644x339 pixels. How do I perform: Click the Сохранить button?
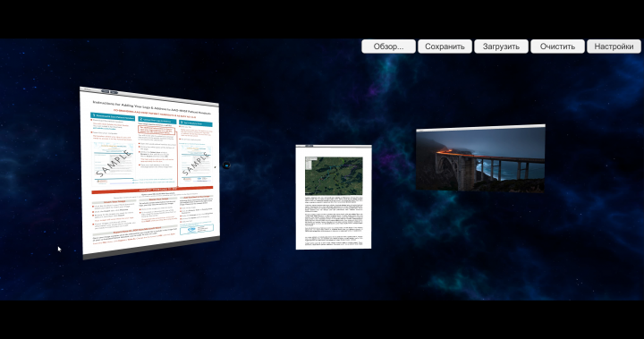(x=445, y=47)
